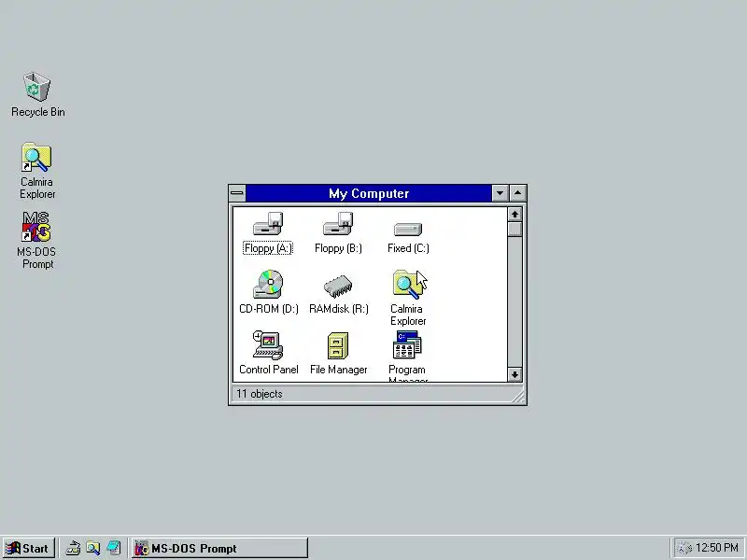Maximize the My Computer window with up arrow
747x560 pixels.
(518, 193)
